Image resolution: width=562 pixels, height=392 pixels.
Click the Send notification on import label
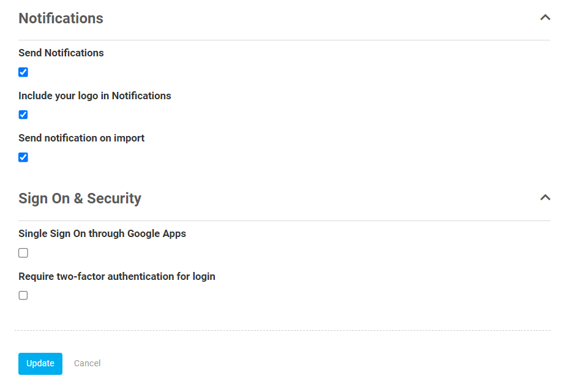[x=81, y=138]
